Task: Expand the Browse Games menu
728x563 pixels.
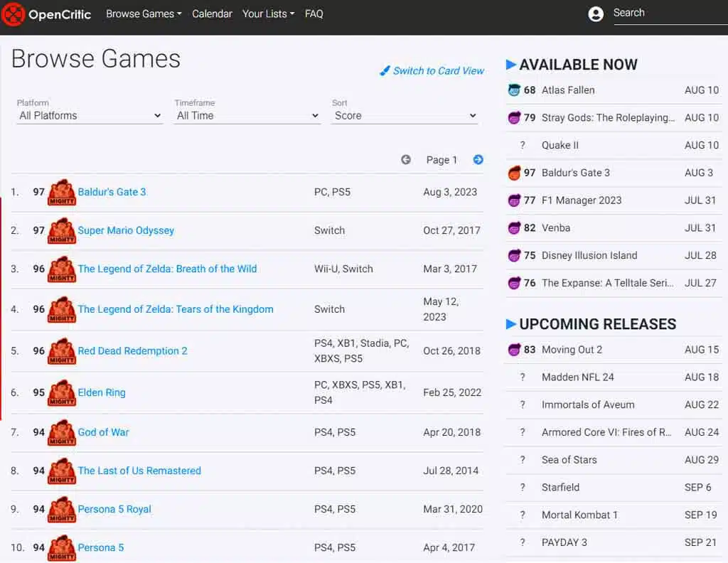Action: 144,14
